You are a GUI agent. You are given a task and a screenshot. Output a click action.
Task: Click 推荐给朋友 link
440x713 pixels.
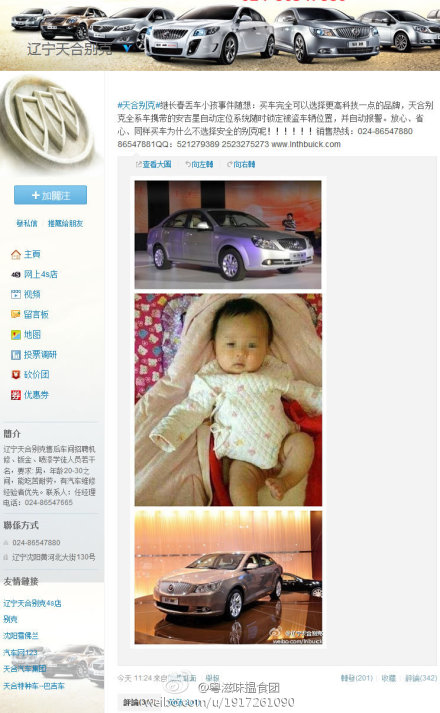coord(65,223)
